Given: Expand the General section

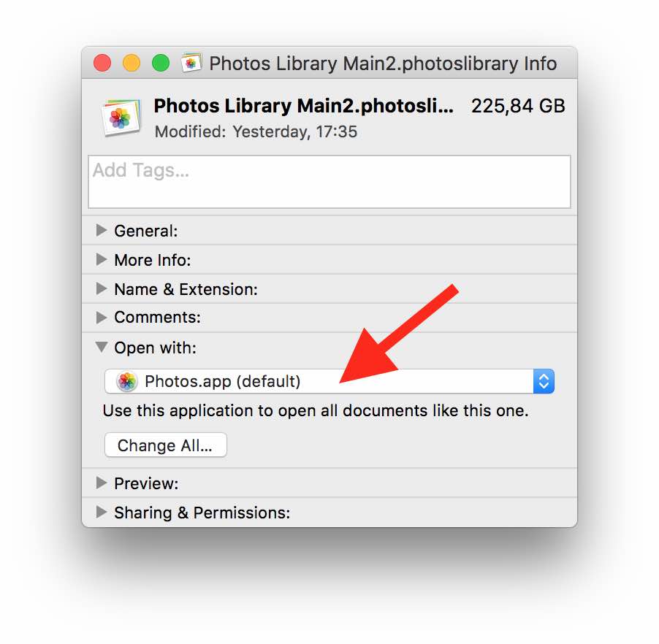Looking at the screenshot, I should click(x=102, y=231).
